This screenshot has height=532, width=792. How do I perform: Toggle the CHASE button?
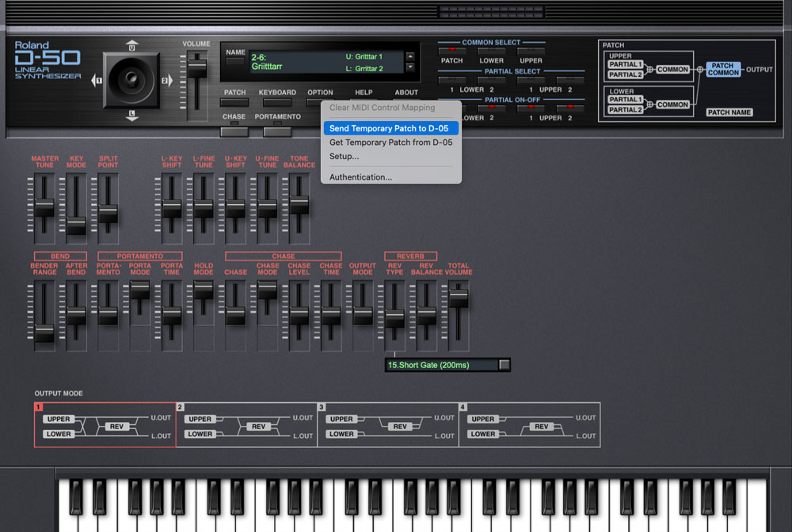click(x=234, y=131)
